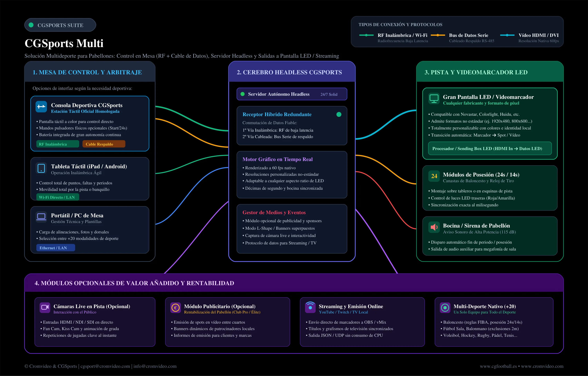The width and height of the screenshot is (588, 376).
Task: Click the Módulo Publicitario euro coin icon
Action: 176,308
